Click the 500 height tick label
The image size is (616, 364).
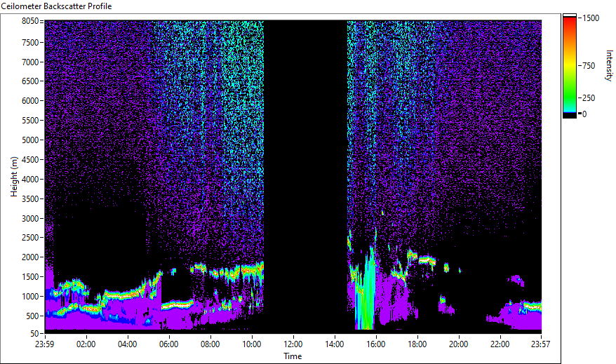click(x=32, y=316)
